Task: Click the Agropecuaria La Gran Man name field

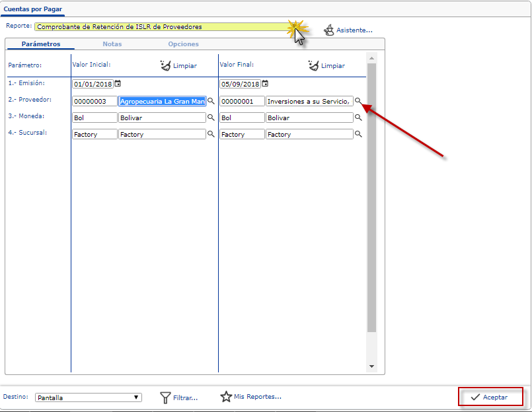Action: point(162,101)
